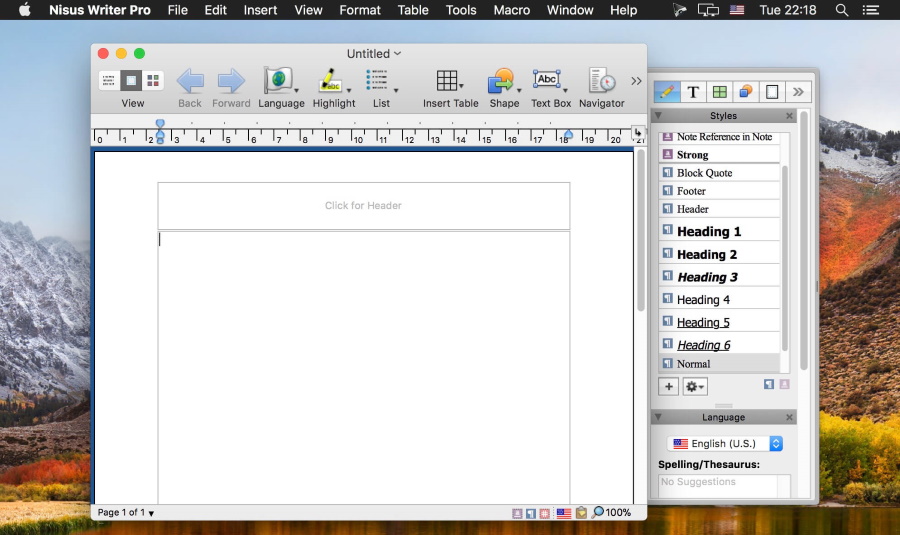Select the green table palette group

(x=719, y=92)
